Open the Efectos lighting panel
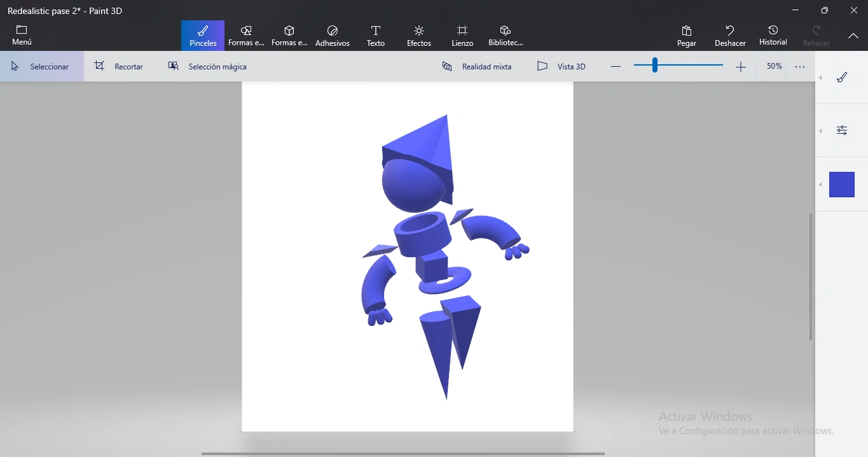Viewport: 868px width, 457px height. pyautogui.click(x=419, y=36)
